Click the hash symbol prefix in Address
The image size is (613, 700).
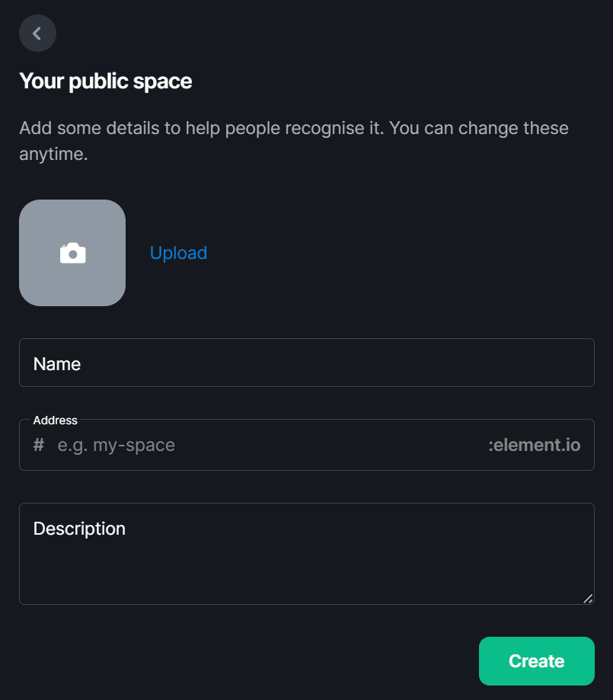click(39, 445)
